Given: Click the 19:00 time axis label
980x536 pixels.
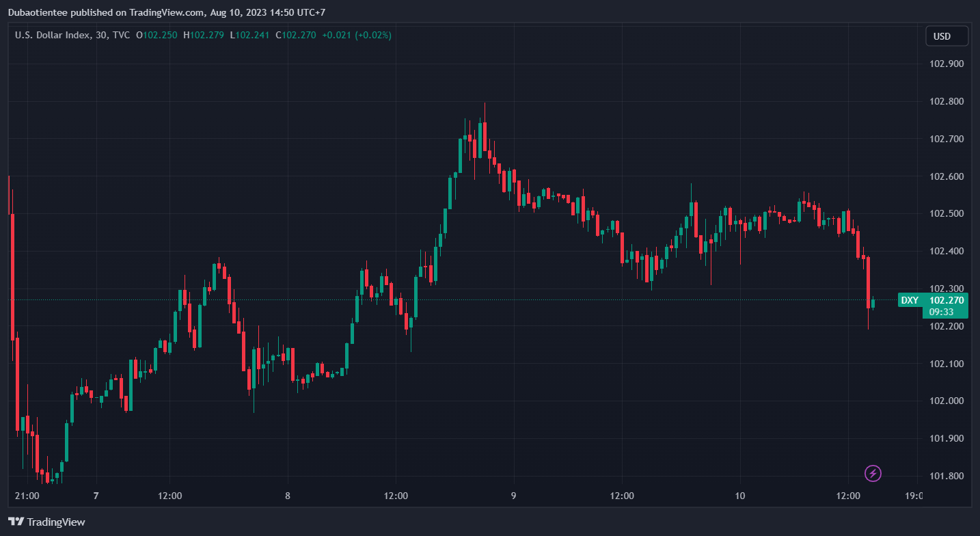Looking at the screenshot, I should pos(914,496).
